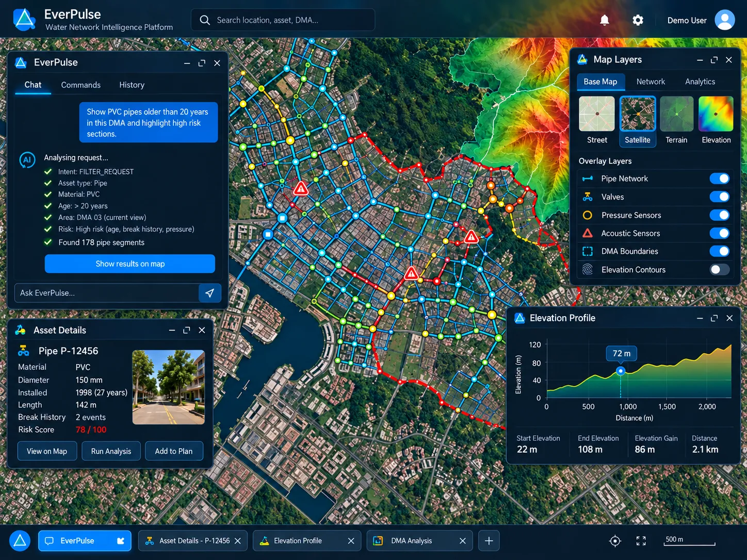Toggle the Pipe Network overlay
The height and width of the screenshot is (560, 747).
click(720, 178)
